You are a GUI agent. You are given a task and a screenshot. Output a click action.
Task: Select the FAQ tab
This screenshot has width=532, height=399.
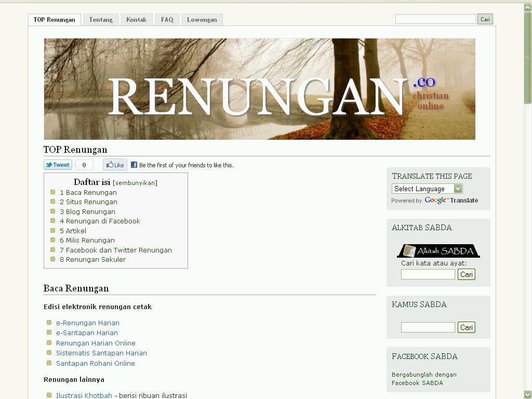(167, 20)
